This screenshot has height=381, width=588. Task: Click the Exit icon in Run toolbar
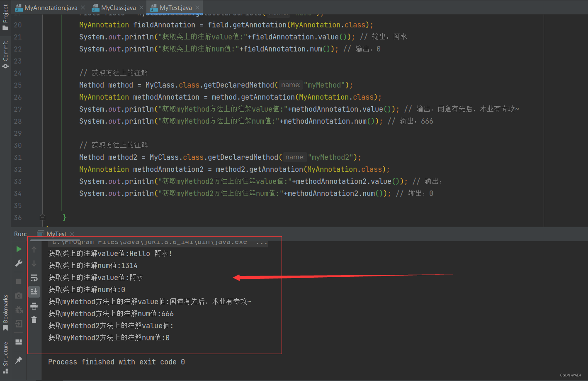(x=19, y=324)
